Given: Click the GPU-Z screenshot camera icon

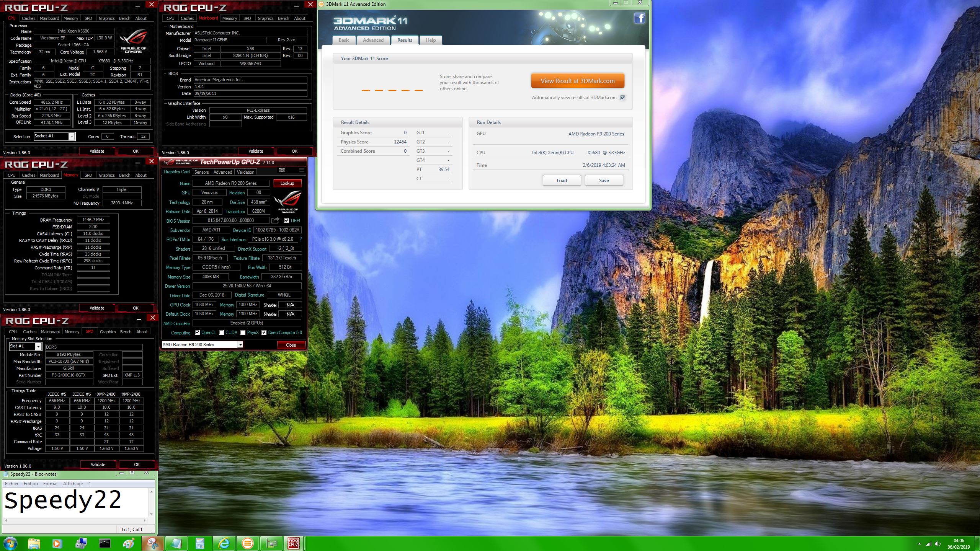Looking at the screenshot, I should point(282,170).
